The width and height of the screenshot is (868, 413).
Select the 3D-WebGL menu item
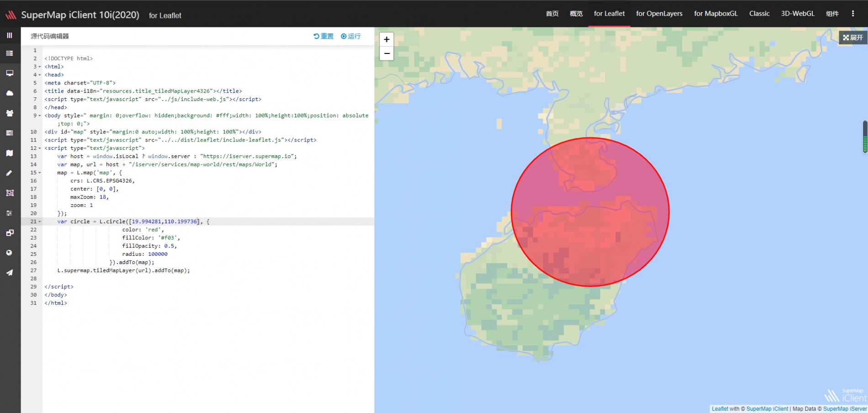tap(798, 14)
